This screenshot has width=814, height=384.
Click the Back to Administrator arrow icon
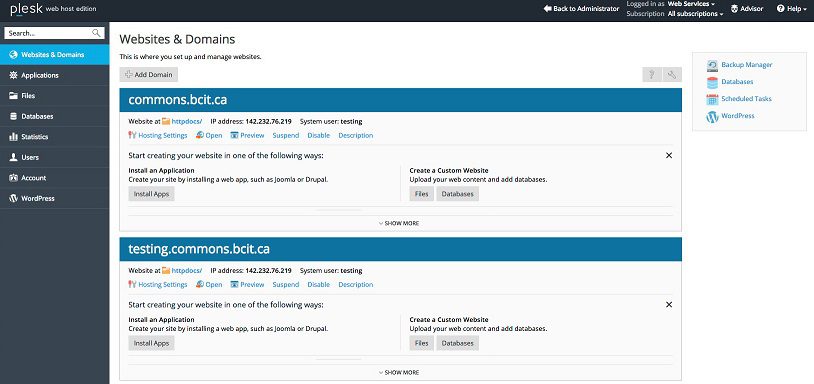(547, 9)
